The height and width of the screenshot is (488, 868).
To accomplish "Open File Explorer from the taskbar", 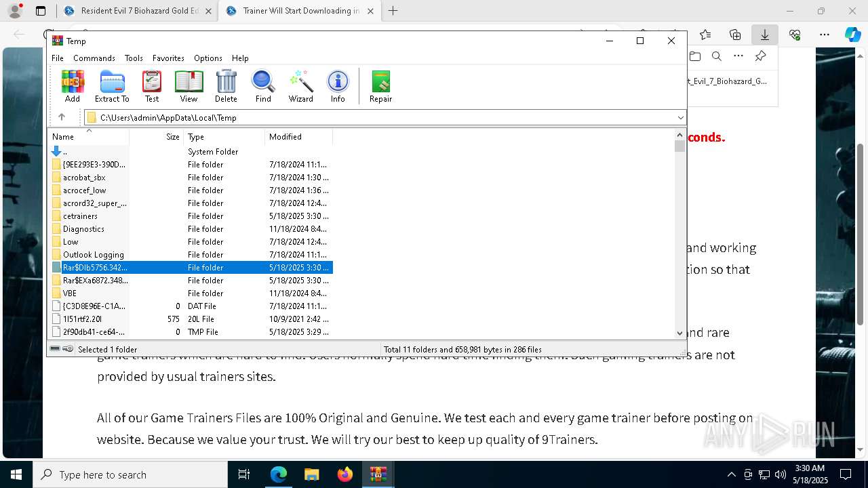I will click(311, 474).
